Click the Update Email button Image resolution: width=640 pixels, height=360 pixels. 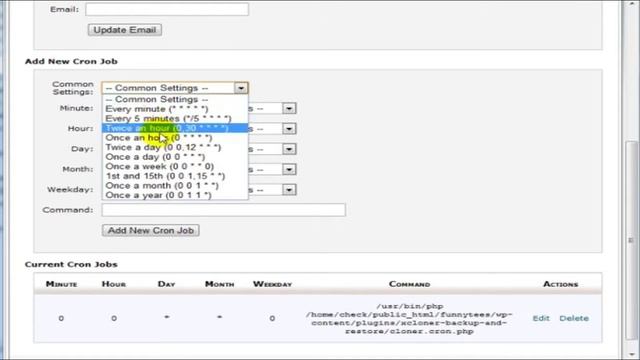[x=124, y=30]
